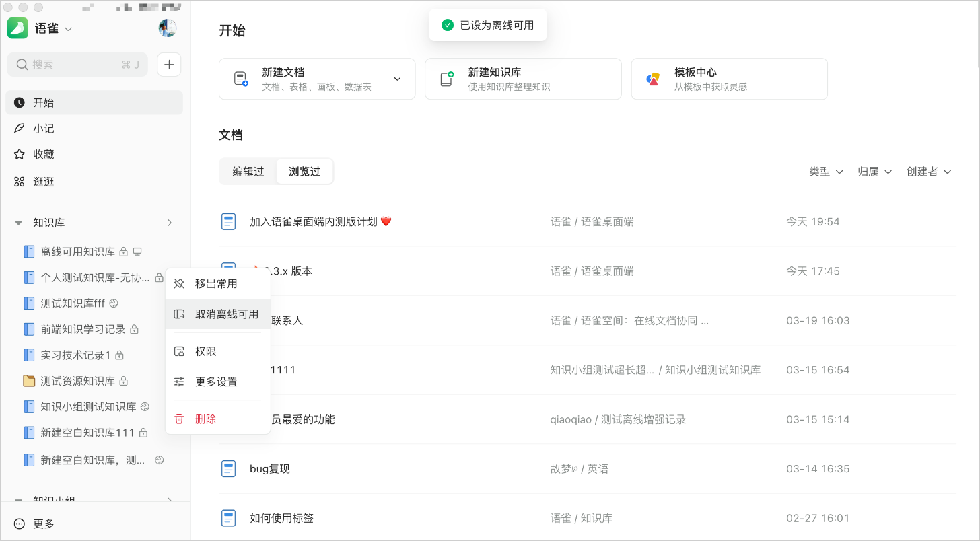Click the lock icon beside 离线可用知识库
This screenshot has height=541, width=980.
point(123,252)
